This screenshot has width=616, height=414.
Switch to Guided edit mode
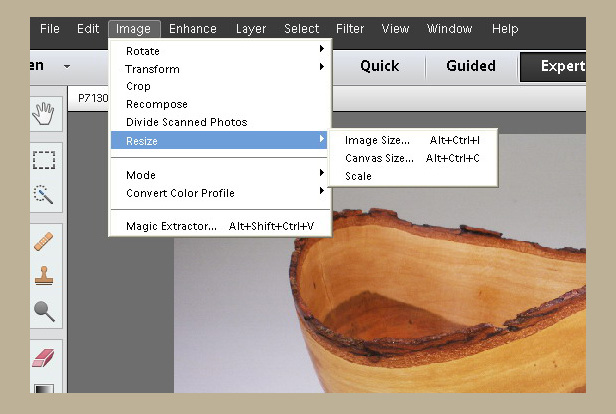click(470, 66)
